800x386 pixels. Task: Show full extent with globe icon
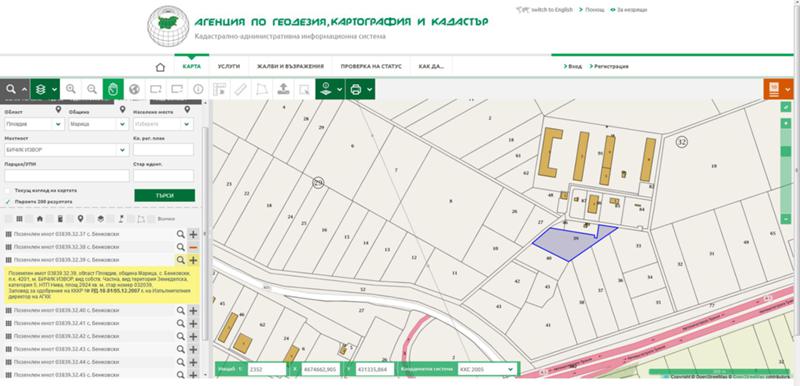[x=134, y=89]
